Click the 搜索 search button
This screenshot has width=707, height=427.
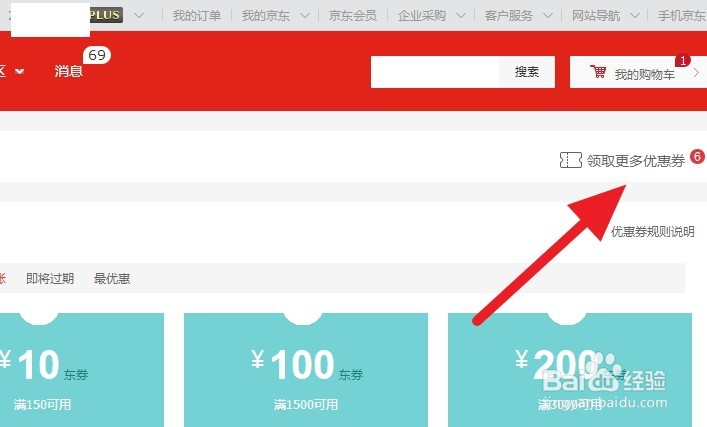(x=527, y=72)
